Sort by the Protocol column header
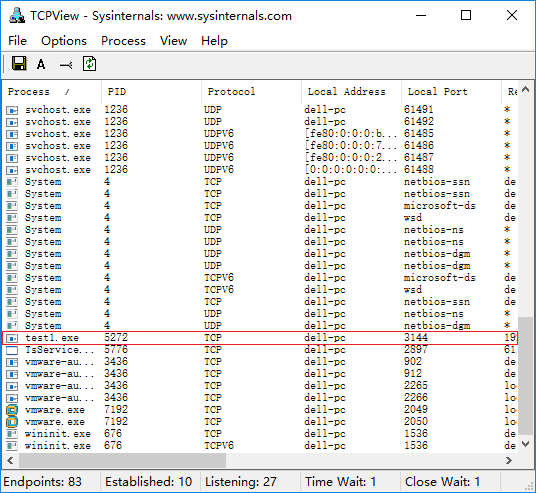The height and width of the screenshot is (493, 536). pos(252,92)
